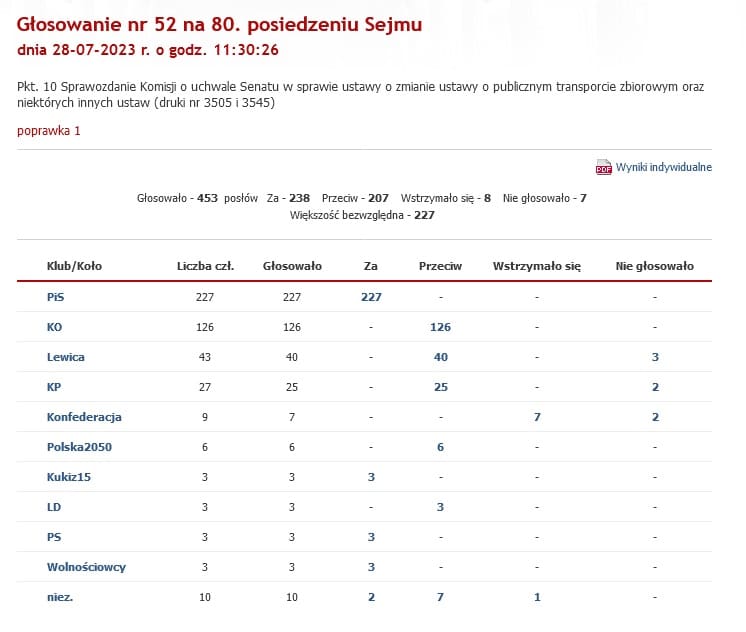Open the Wolnościowcy club link
746x632 pixels.
[x=86, y=567]
